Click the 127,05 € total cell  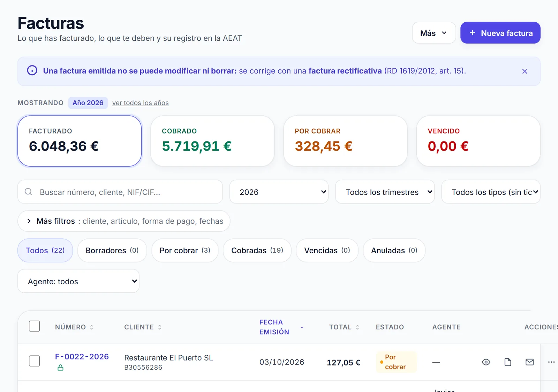tap(344, 362)
